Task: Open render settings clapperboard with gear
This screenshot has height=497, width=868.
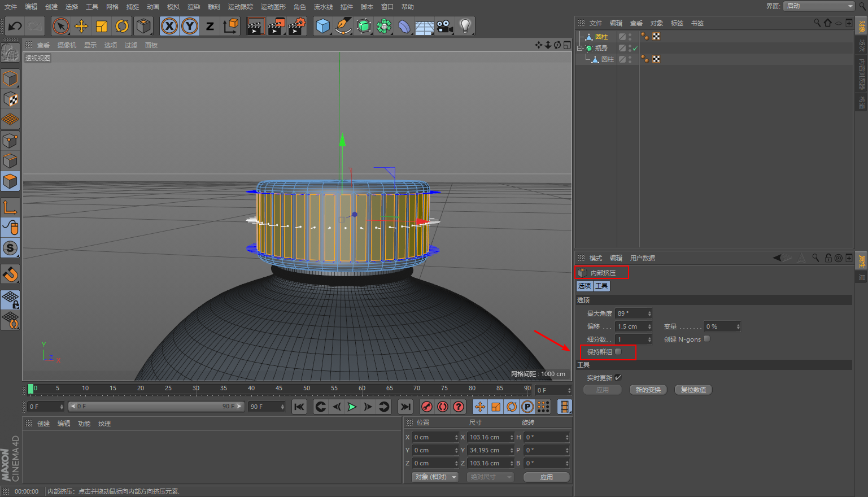Action: coord(297,26)
